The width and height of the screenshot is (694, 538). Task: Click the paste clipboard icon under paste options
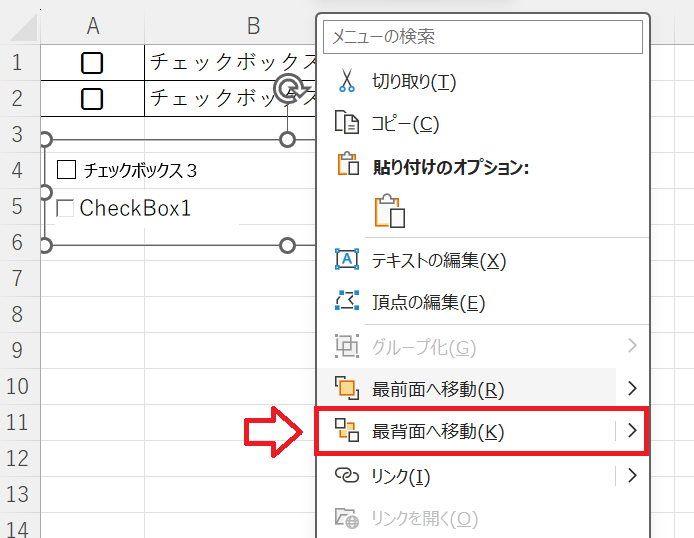point(389,213)
